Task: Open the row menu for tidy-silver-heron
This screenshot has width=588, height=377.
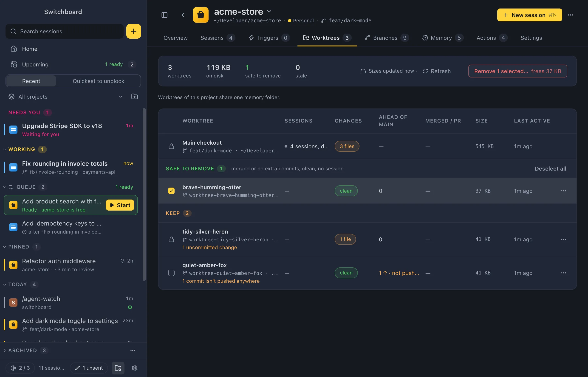Action: pos(564,239)
